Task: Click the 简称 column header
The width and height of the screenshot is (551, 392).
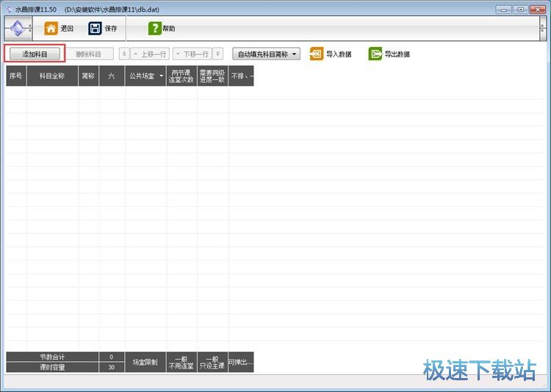Action: click(89, 76)
